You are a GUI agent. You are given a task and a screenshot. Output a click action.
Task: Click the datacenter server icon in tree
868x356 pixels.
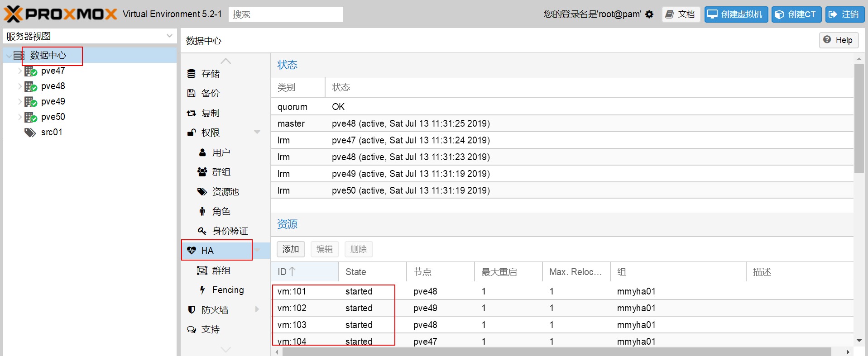[x=19, y=56]
